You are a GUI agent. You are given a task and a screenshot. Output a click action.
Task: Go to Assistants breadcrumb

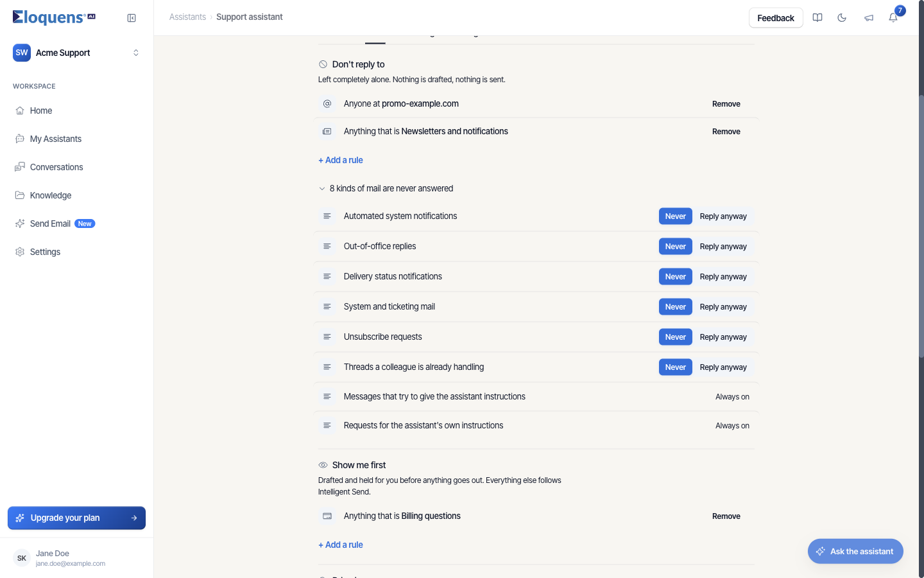[x=187, y=17]
